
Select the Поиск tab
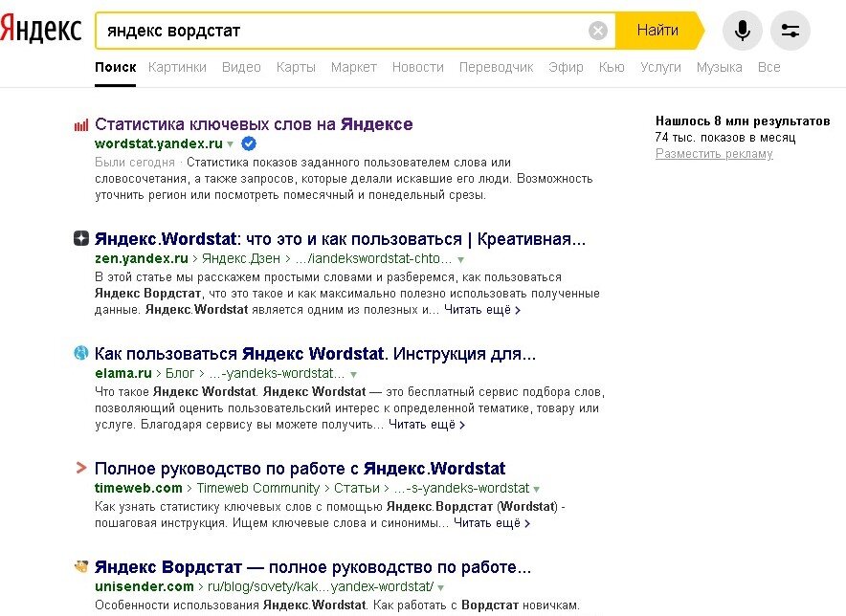pos(116,67)
